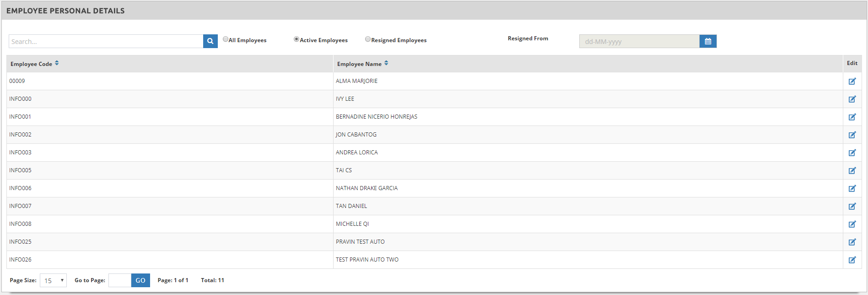Sort by Employee Name column arrows
The image size is (868, 295).
386,63
